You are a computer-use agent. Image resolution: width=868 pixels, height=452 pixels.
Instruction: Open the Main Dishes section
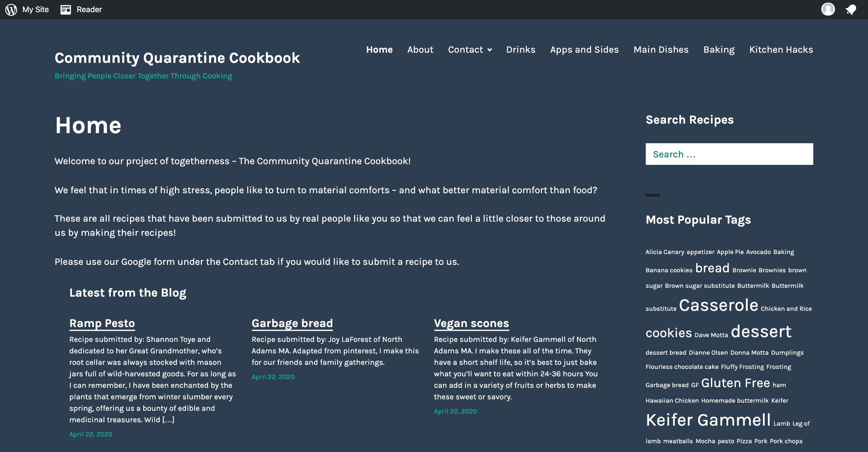(661, 50)
